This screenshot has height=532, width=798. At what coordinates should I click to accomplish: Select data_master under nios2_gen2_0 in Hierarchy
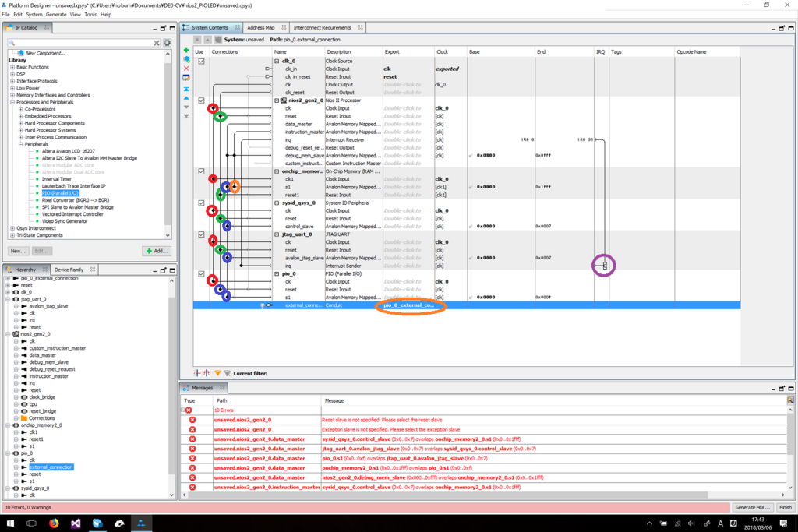point(43,355)
